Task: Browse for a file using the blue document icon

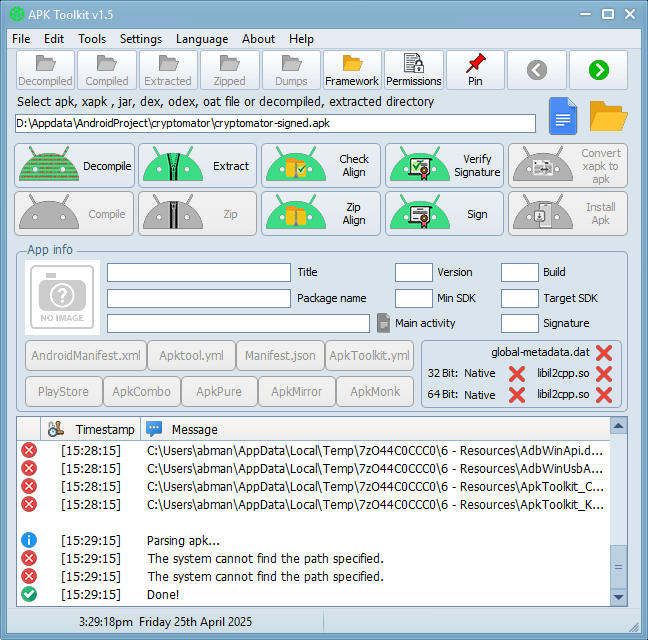Action: point(563,117)
